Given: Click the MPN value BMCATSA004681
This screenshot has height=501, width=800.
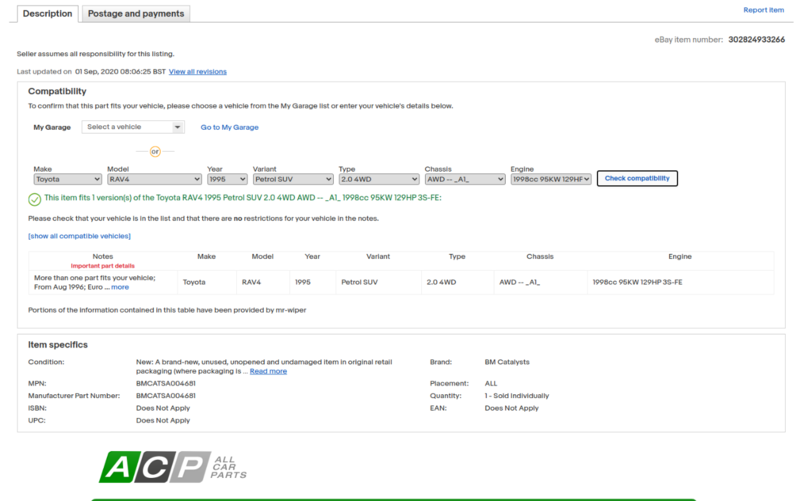Looking at the screenshot, I should coord(166,384).
